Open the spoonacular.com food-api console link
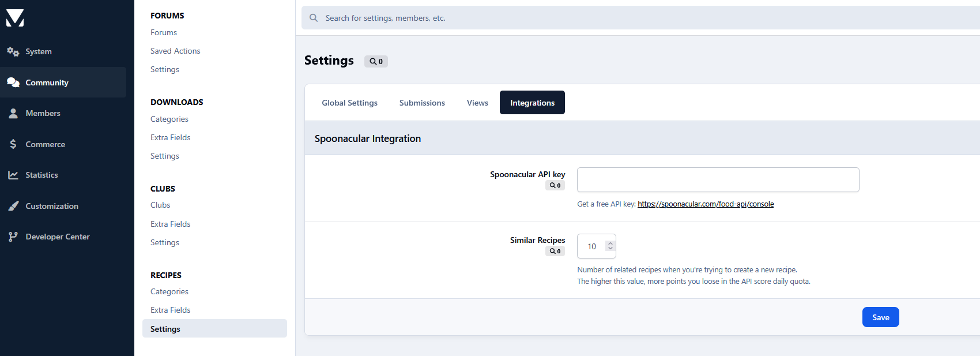Image resolution: width=980 pixels, height=356 pixels. point(706,204)
